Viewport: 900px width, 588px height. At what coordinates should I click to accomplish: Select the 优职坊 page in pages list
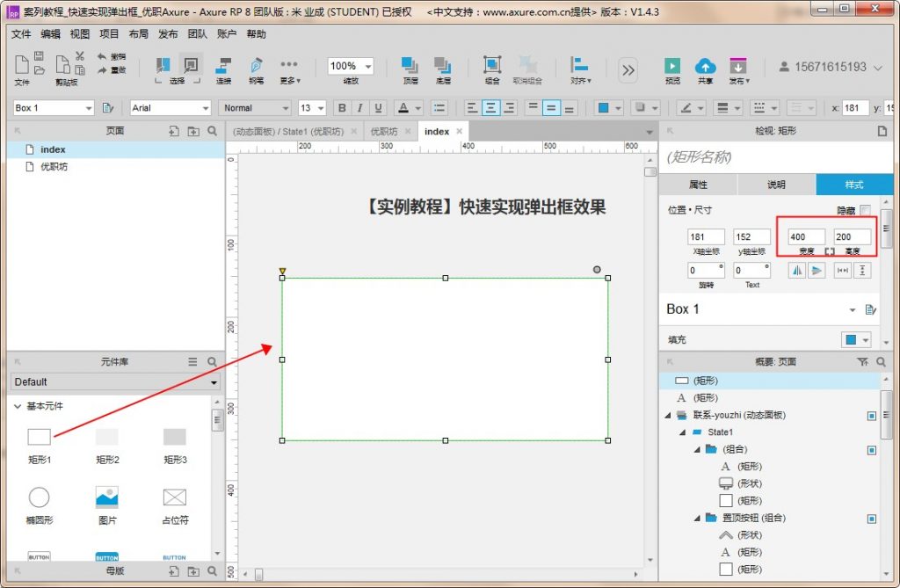point(54,166)
